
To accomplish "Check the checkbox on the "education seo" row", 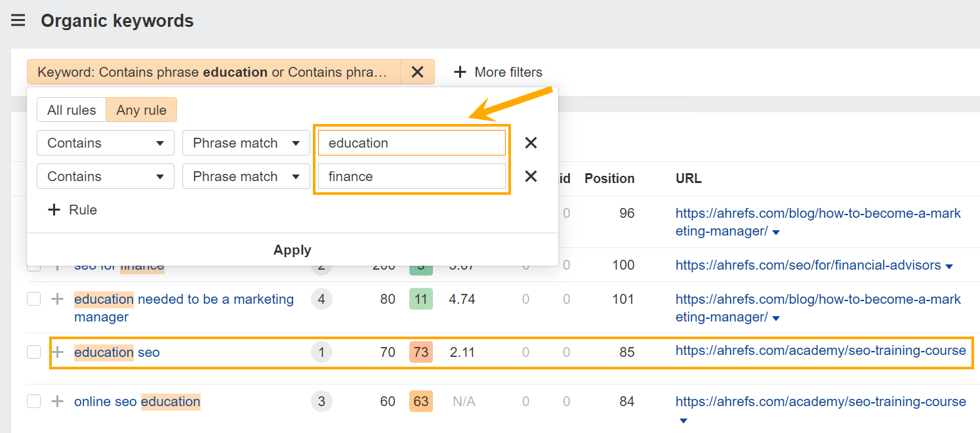I will pyautogui.click(x=33, y=352).
